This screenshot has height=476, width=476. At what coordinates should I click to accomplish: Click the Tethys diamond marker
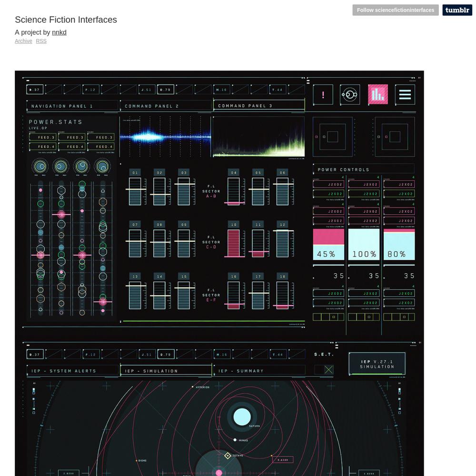228,456
